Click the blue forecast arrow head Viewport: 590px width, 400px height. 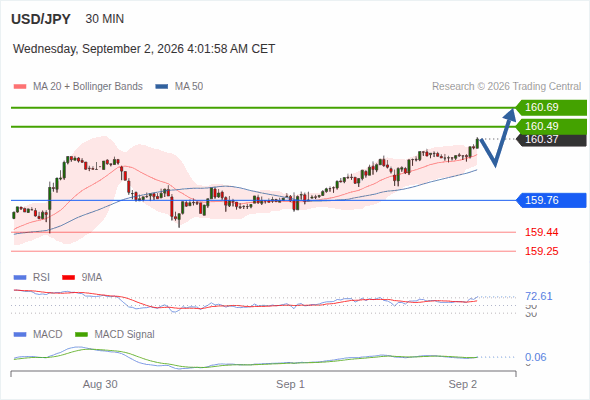[511, 114]
